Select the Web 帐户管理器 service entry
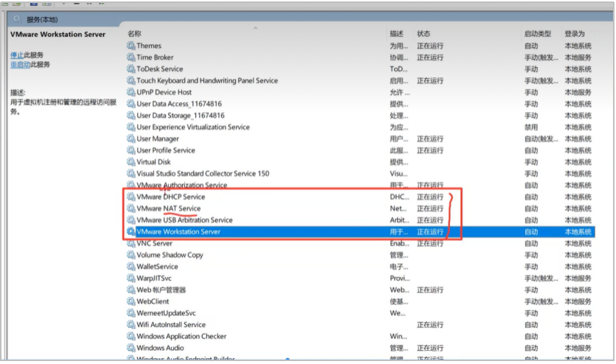616x364 pixels. (x=161, y=290)
